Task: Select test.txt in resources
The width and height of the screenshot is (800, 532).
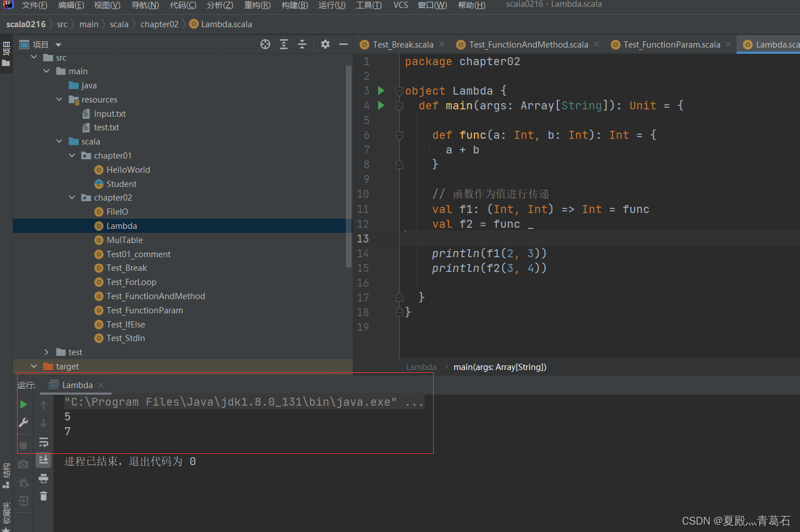Action: coord(107,127)
